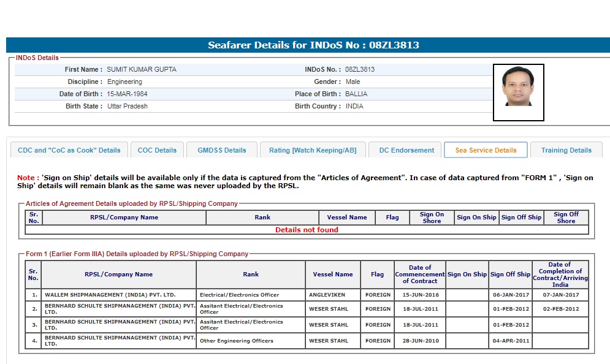Open the CDC and "CoC as Cook" Details tab
This screenshot has height=364, width=610.
69,150
